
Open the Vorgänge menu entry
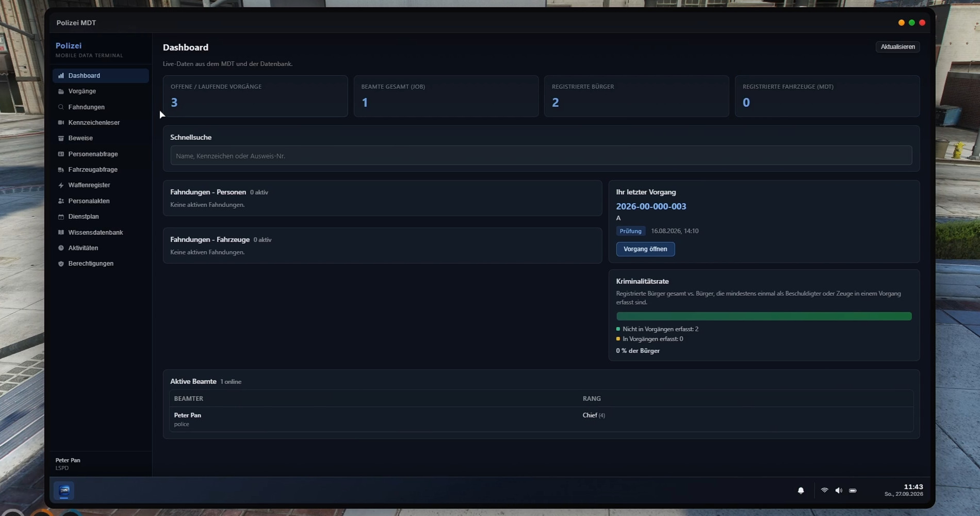click(x=101, y=91)
